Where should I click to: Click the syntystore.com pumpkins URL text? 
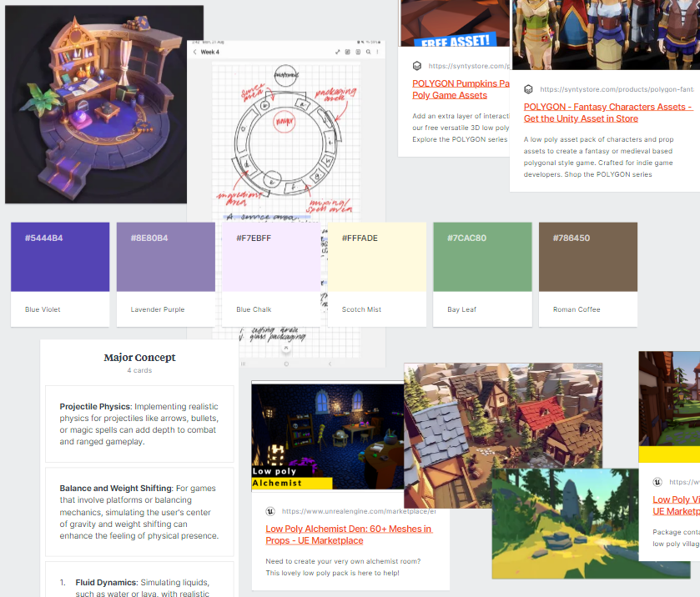coord(469,66)
